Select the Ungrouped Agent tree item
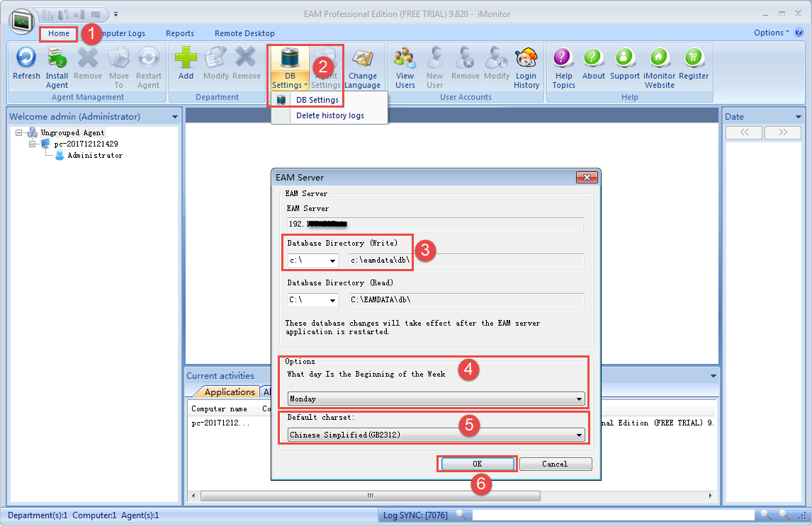This screenshot has width=812, height=526. pyautogui.click(x=72, y=132)
